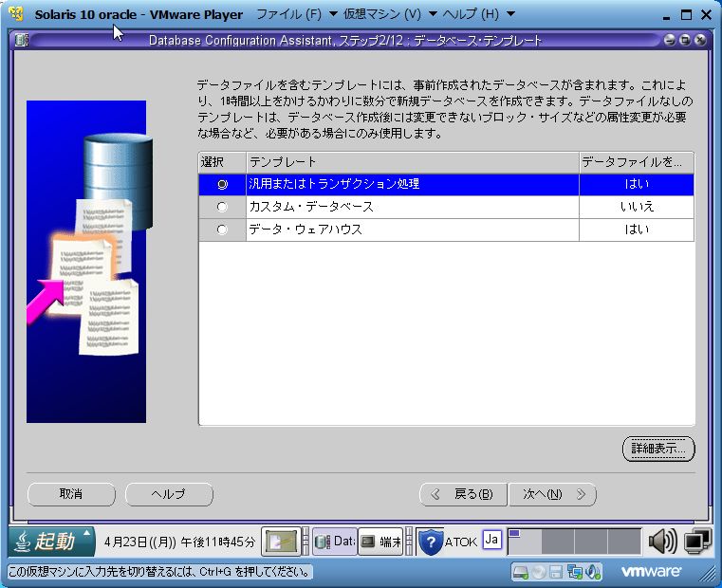Viewport: 722px width, 588px height.
Task: Click the テンプレート column header
Action: click(413, 162)
